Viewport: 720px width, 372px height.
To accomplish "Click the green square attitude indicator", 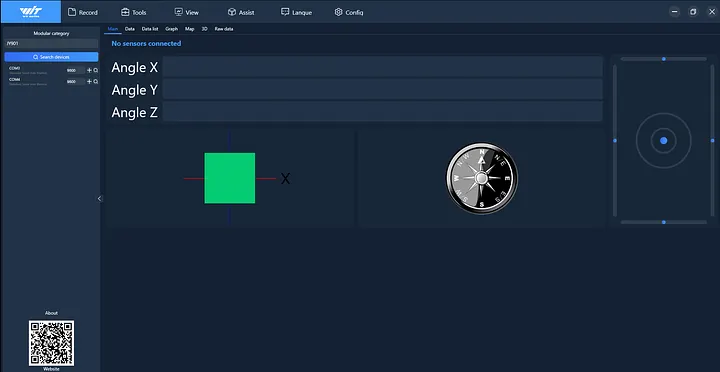I will point(230,178).
